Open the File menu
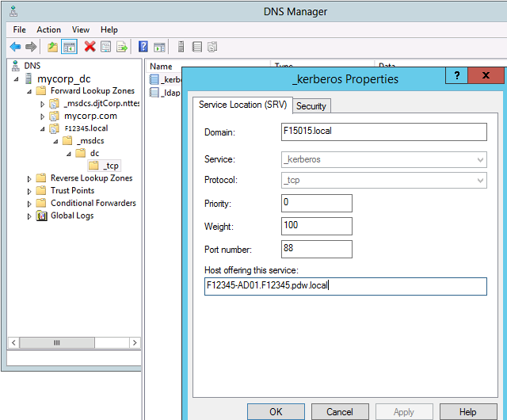 [19, 29]
